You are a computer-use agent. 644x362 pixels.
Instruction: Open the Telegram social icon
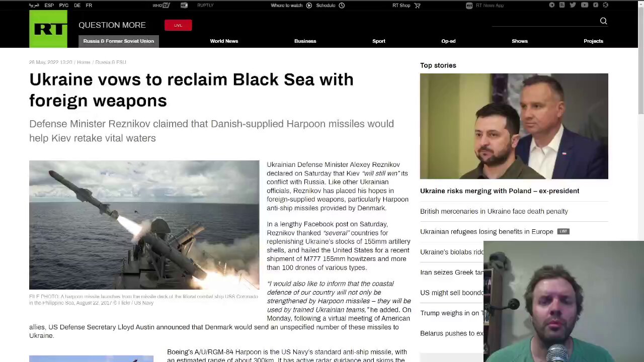(551, 5)
